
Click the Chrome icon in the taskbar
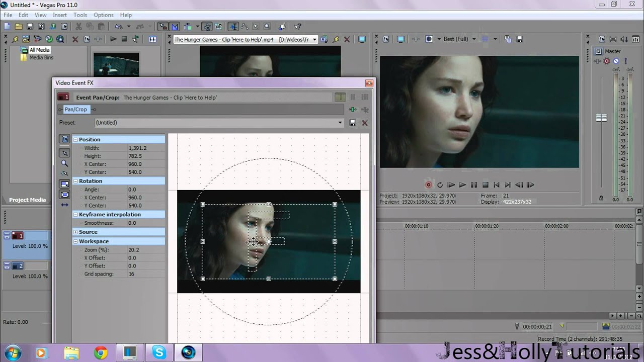[101, 352]
